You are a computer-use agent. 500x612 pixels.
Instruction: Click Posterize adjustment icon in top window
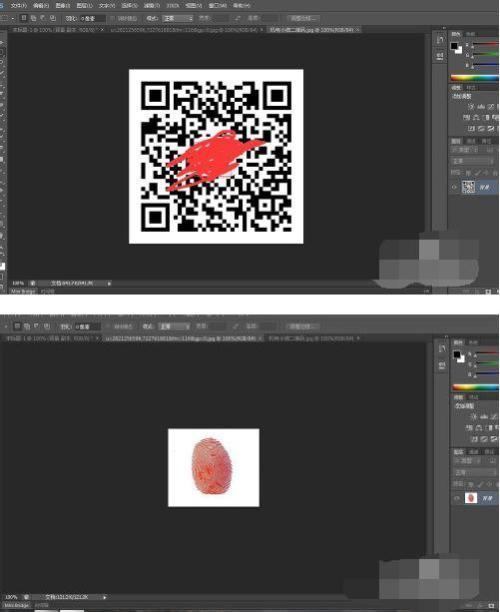[x=482, y=128]
